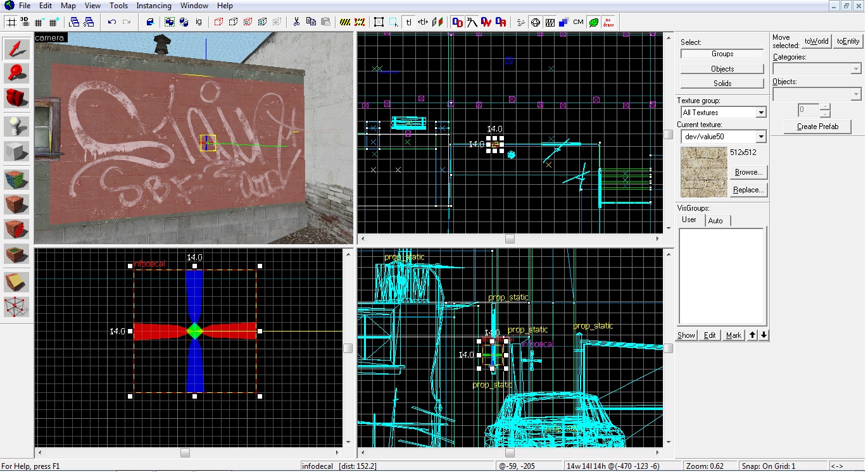Toggle the ignore groups 'ig' button
This screenshot has height=472, width=868.
pyautogui.click(x=199, y=22)
